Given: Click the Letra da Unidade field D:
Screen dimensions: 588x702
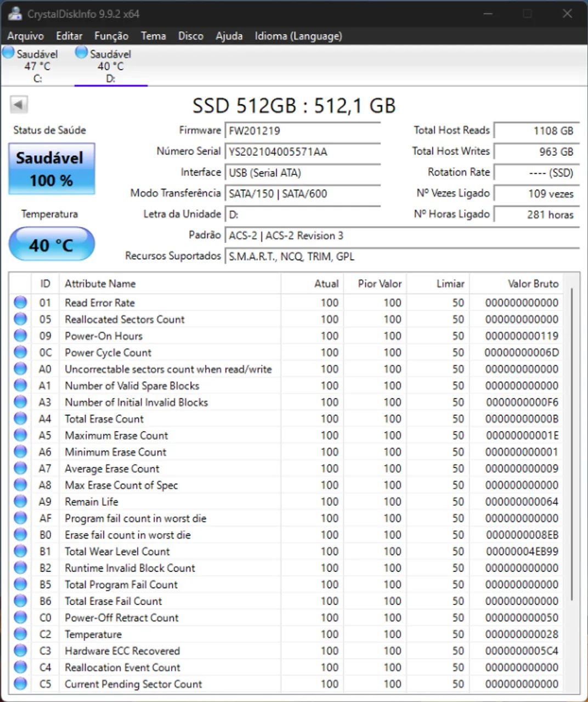Looking at the screenshot, I should (x=303, y=214).
